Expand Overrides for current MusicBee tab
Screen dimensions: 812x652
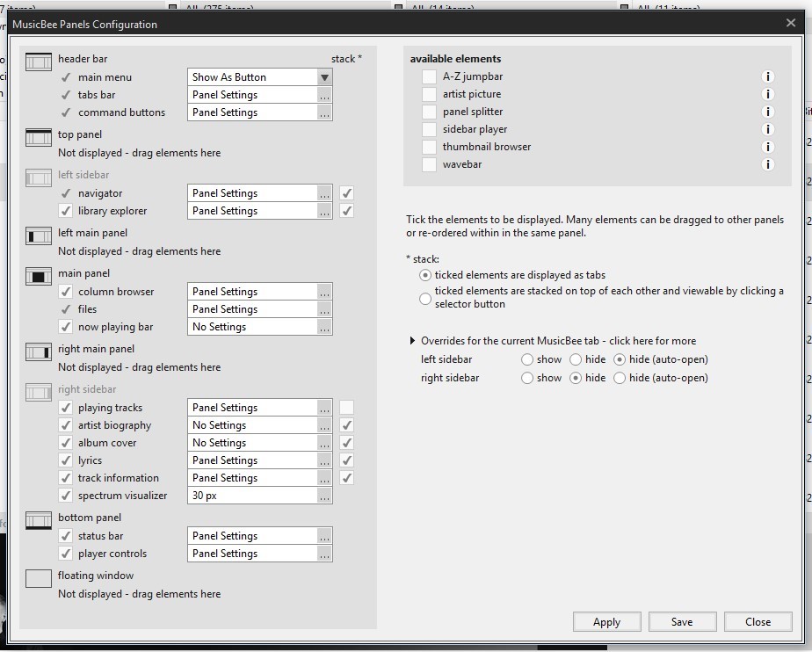coord(413,341)
